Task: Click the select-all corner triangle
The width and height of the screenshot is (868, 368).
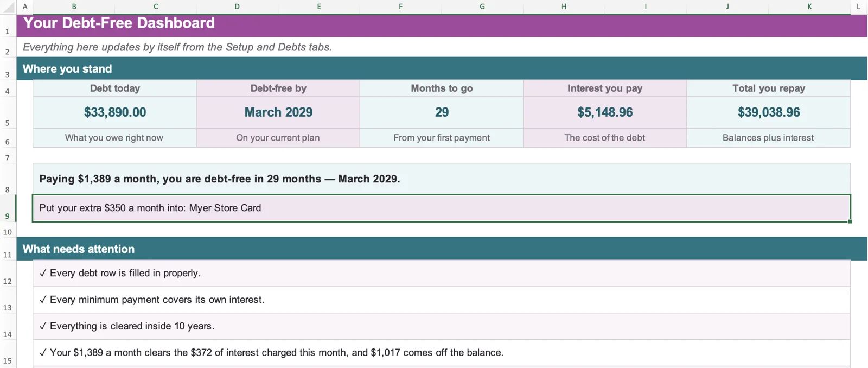Action: [8, 7]
